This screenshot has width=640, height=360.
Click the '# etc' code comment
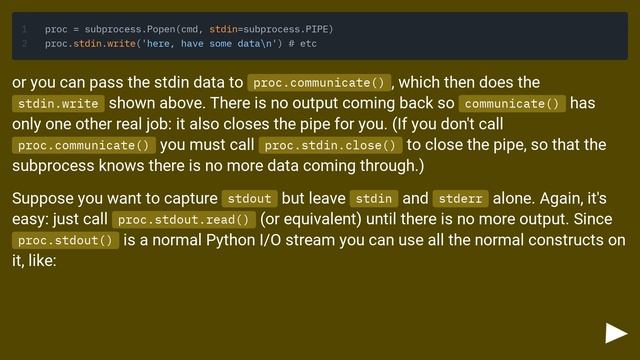pyautogui.click(x=302, y=43)
